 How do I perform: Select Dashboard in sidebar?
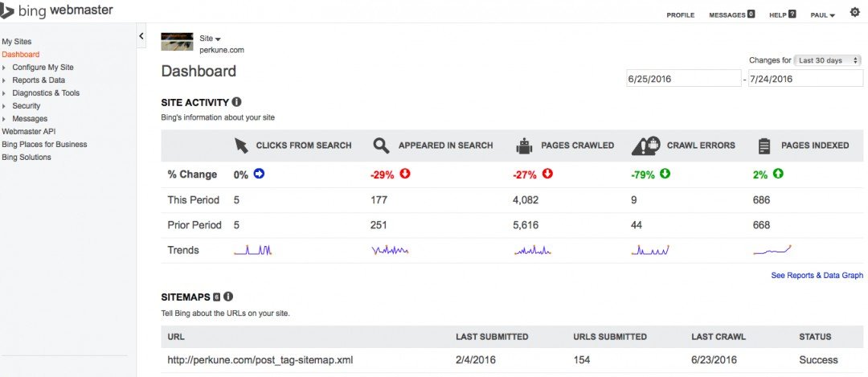click(20, 54)
